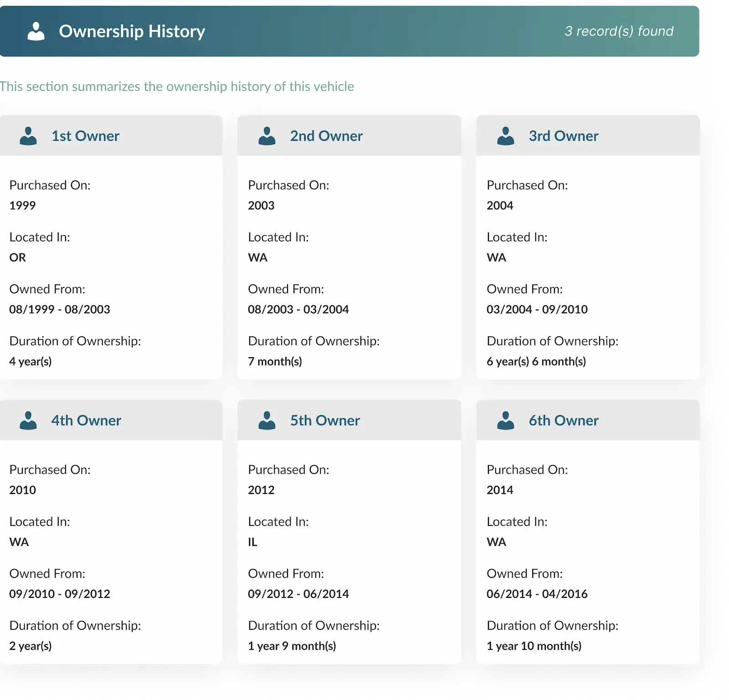Screen dimensions: 729x700
Task: Click the '2 year(s)' duration value
Action: pyautogui.click(x=31, y=646)
